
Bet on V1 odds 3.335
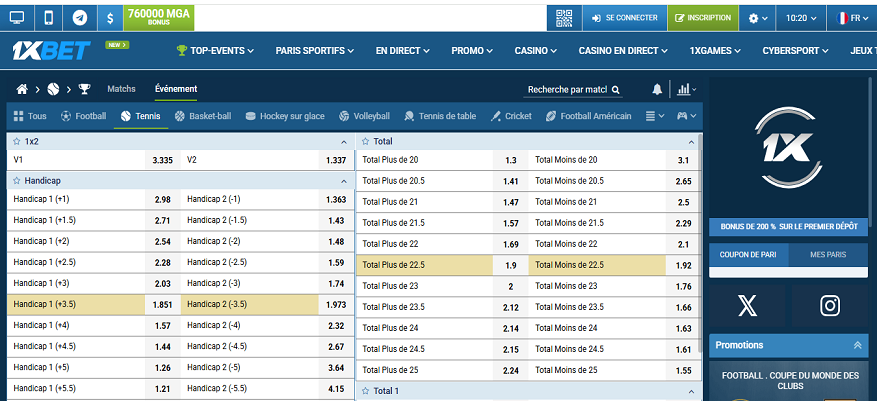click(x=162, y=161)
